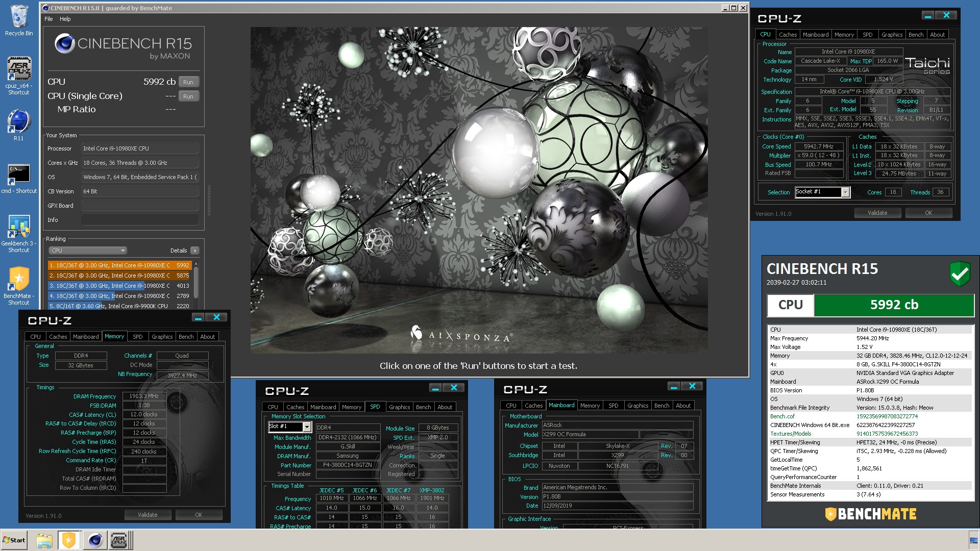Viewport: 980px width, 551px height.
Task: Launch the cpuz_x64 shortcut on desktop
Action: click(19, 76)
